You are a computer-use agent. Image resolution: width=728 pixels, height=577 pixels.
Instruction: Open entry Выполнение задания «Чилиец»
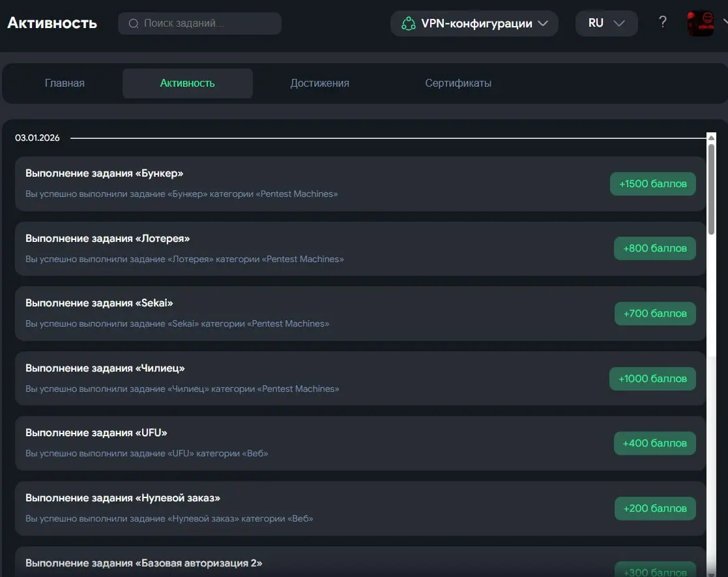[x=360, y=379]
